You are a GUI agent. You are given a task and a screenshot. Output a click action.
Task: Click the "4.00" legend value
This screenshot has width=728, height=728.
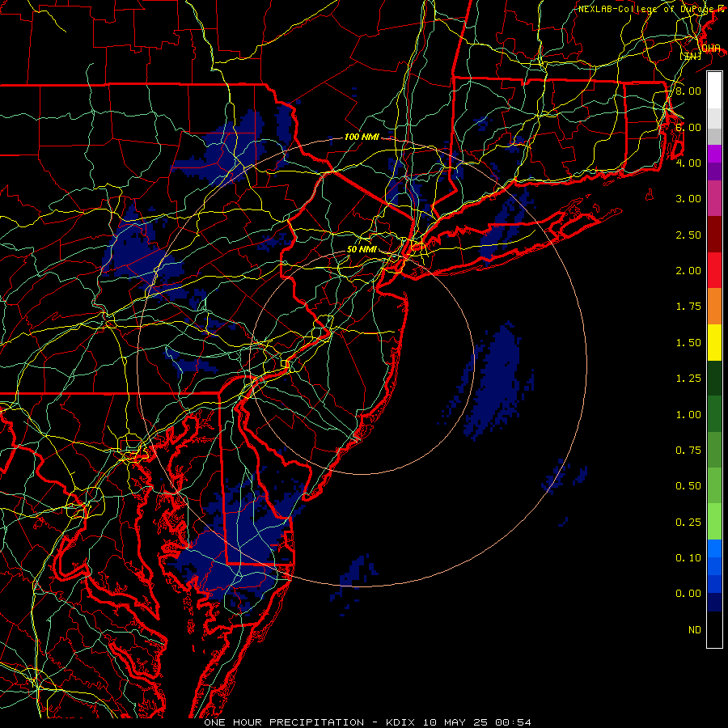688,163
